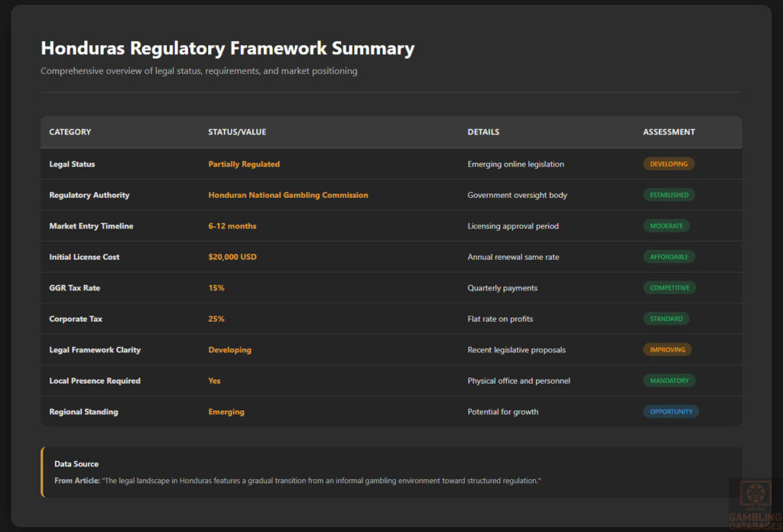The height and width of the screenshot is (532, 783).
Task: Click the From Article source quote text
Action: pos(296,481)
